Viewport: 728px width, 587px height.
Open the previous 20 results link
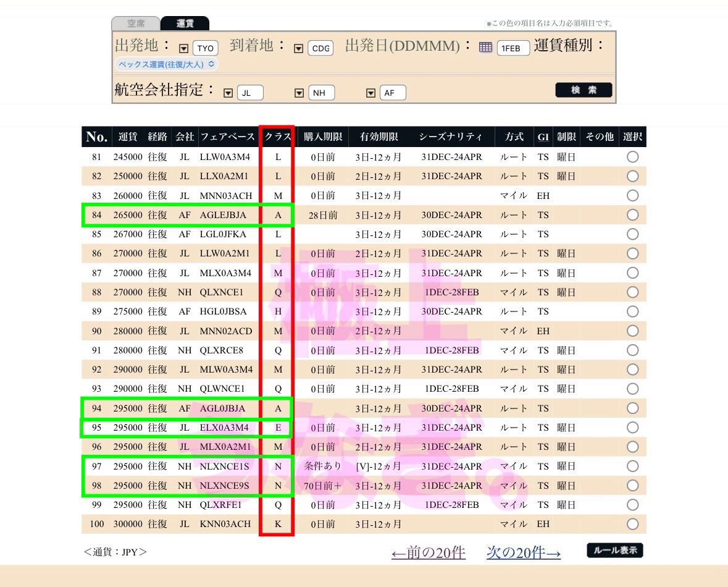[x=429, y=553]
